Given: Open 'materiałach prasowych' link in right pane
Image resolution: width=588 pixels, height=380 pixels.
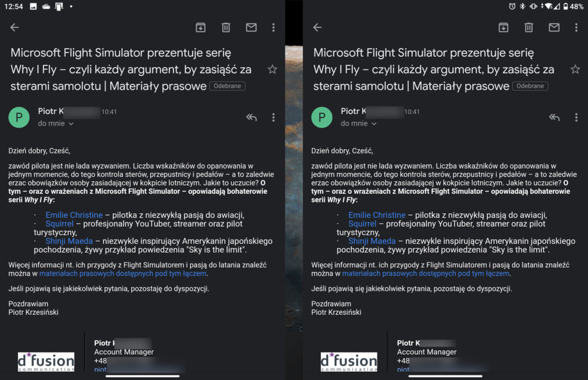Looking at the screenshot, I should [426, 274].
